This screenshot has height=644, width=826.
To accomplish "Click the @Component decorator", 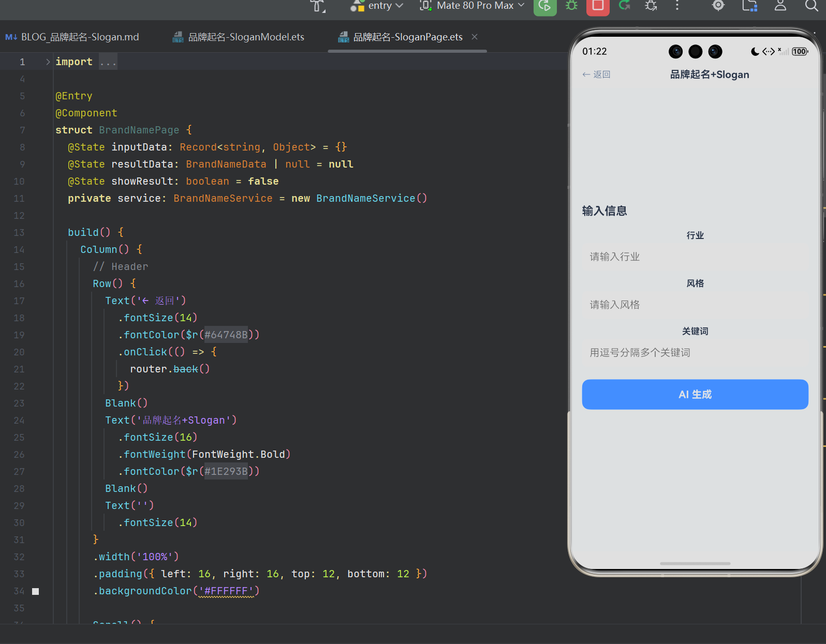I will tap(86, 113).
